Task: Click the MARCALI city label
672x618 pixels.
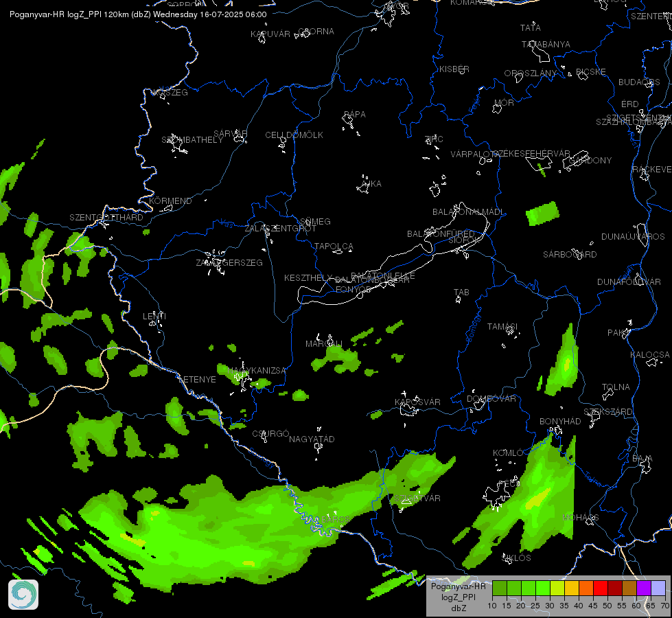Action: pyautogui.click(x=324, y=343)
